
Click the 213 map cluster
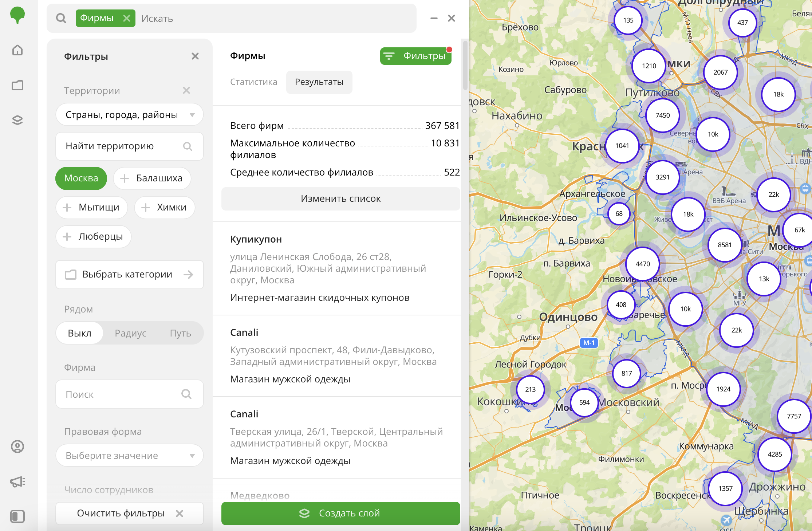point(531,389)
